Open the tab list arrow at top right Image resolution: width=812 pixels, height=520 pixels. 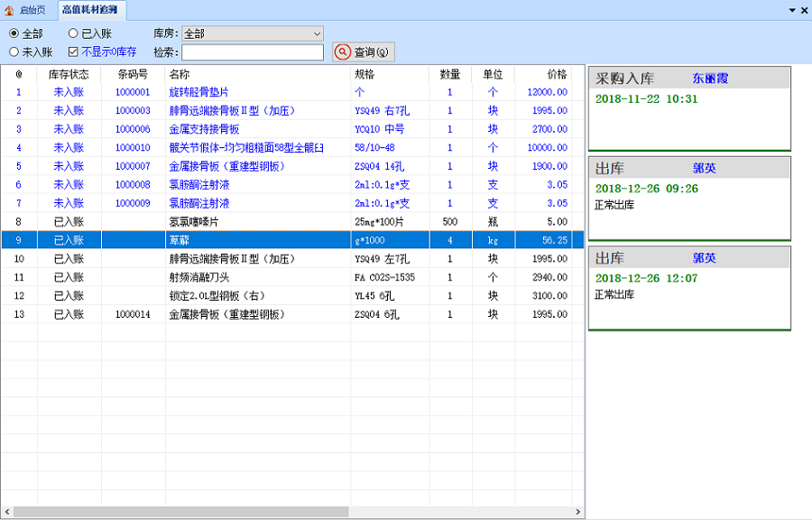tap(792, 10)
